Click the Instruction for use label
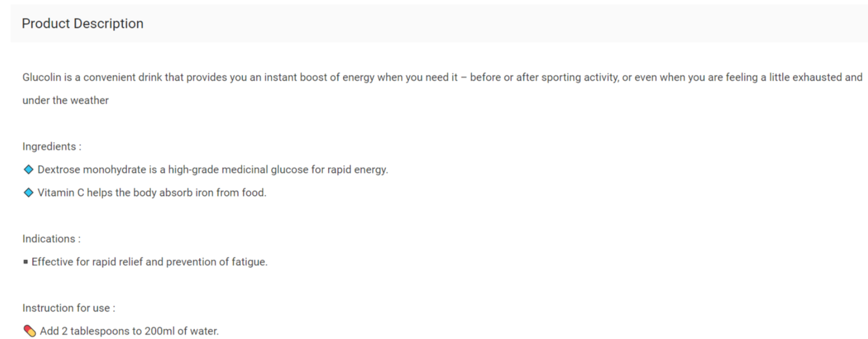Viewport: 868px width, 339px height. (68, 308)
